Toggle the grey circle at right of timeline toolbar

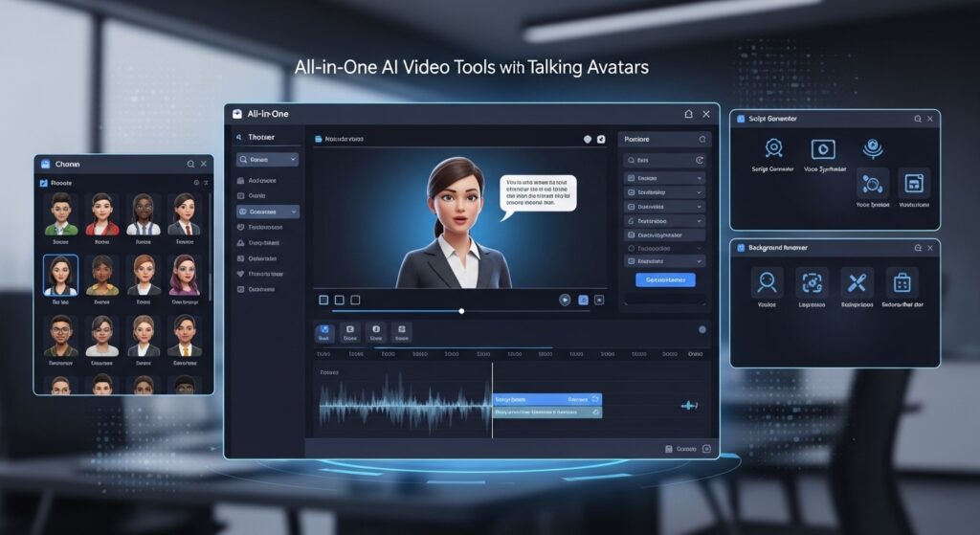702,329
